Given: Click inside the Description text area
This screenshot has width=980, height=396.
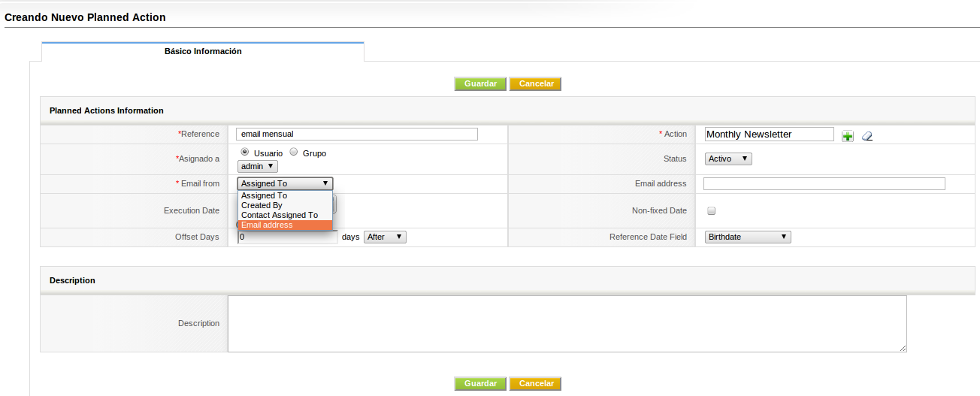Looking at the screenshot, I should [567, 324].
